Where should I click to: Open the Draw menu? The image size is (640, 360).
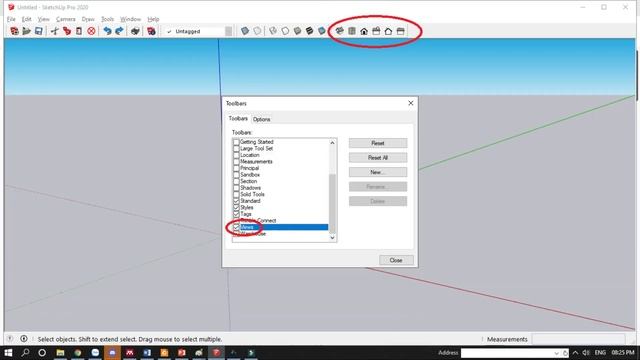[x=88, y=19]
